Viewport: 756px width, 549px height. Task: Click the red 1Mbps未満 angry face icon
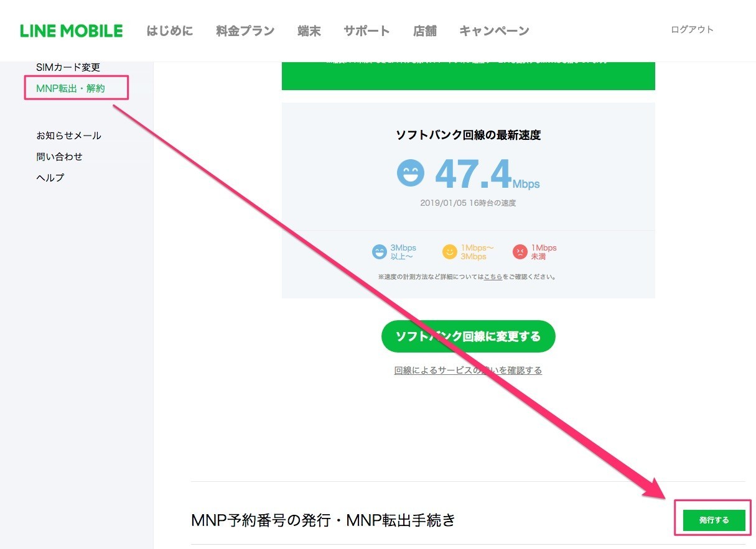[520, 252]
